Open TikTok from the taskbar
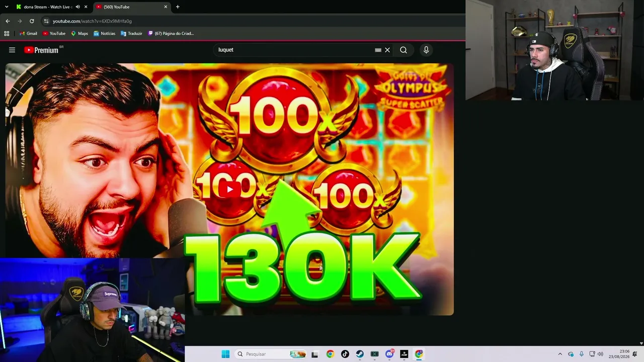This screenshot has width=644, height=362. tap(345, 354)
